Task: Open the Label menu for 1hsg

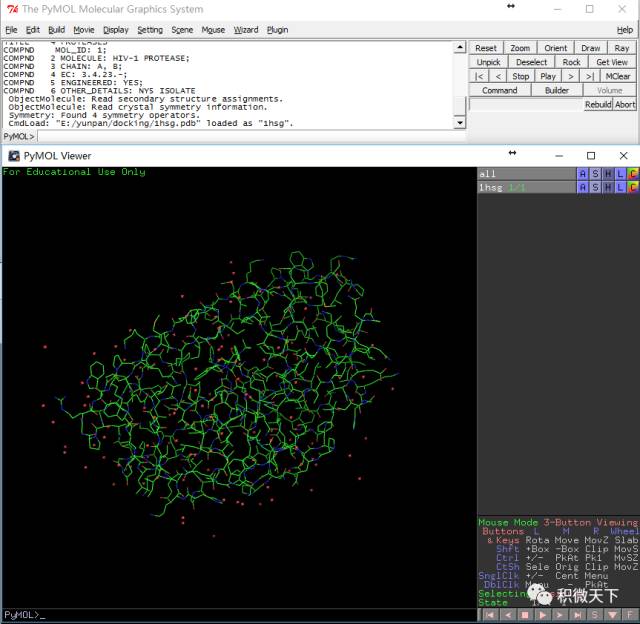Action: tap(620, 187)
